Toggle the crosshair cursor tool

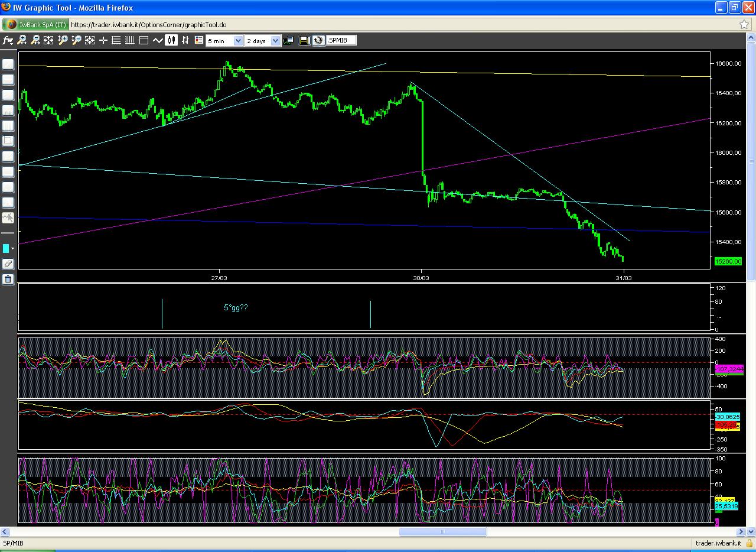[103, 40]
